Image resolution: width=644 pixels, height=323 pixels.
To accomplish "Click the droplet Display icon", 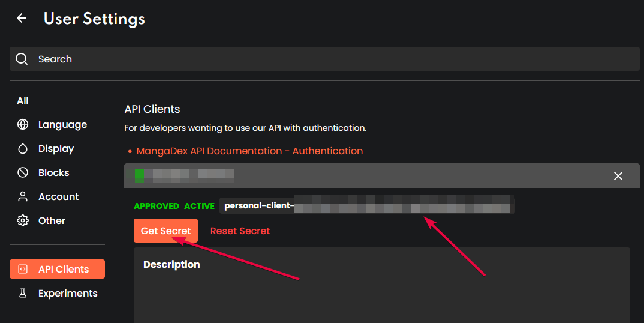I will tap(23, 148).
